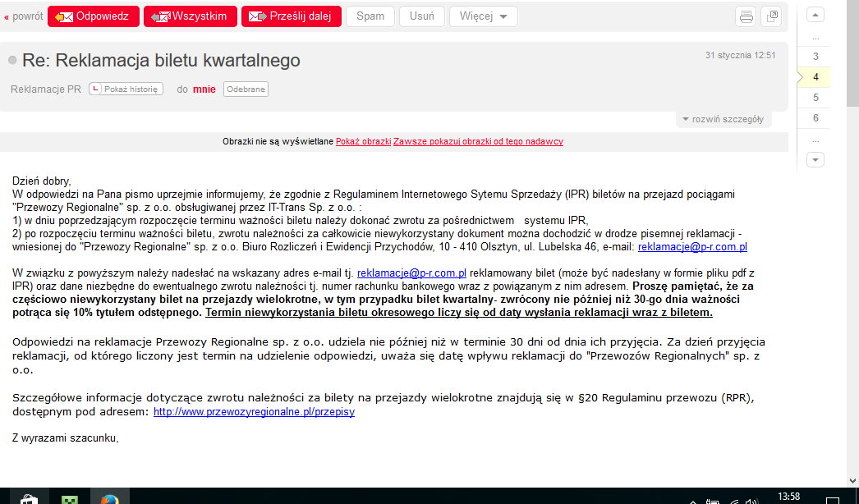This screenshot has height=504, width=859.
Task: Click the red 'mnie' recipient label
Action: pyautogui.click(x=204, y=89)
